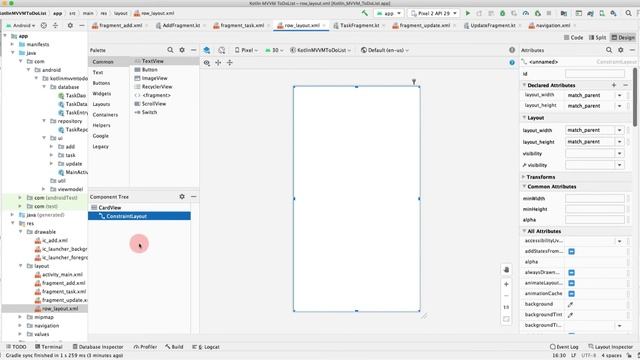Pick background resource via pencil icon
The height and width of the screenshot is (360, 640).
click(571, 304)
